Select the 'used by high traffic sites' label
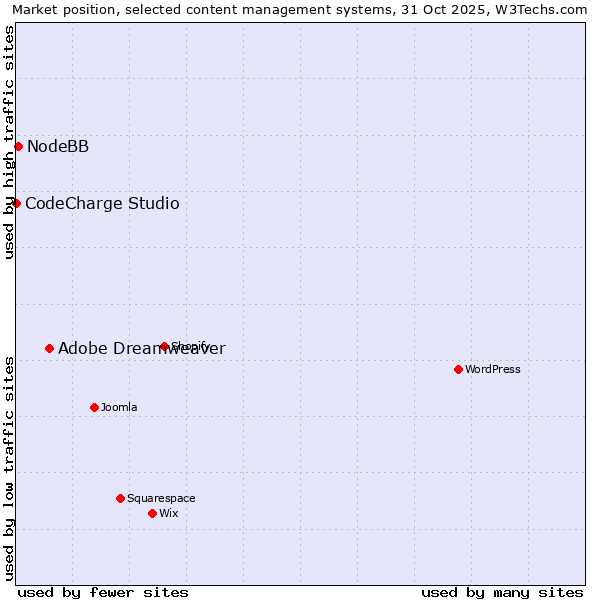This screenshot has width=600, height=600. [x=9, y=142]
